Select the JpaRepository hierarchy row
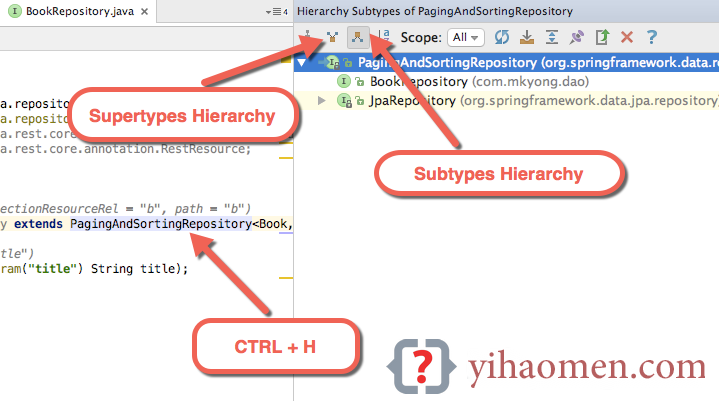 [506, 100]
